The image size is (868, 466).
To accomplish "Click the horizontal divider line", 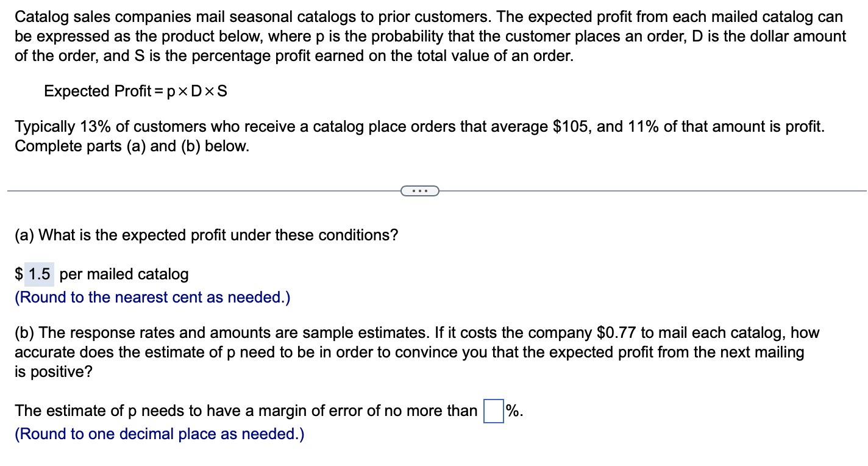I will click(183, 190).
